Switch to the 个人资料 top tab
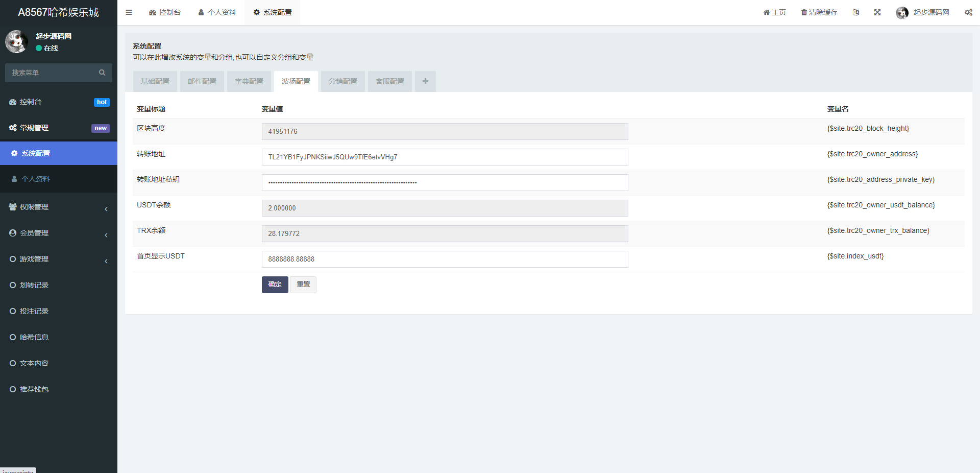This screenshot has width=980, height=473. (x=217, y=12)
